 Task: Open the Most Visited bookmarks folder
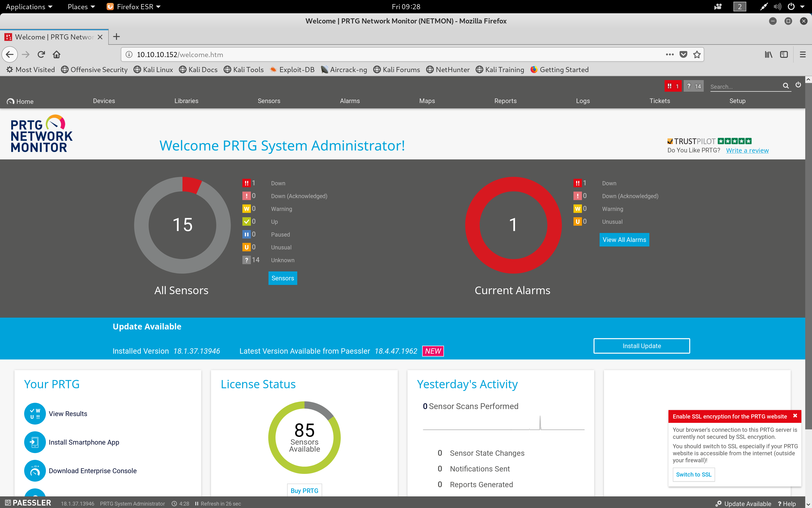click(30, 70)
